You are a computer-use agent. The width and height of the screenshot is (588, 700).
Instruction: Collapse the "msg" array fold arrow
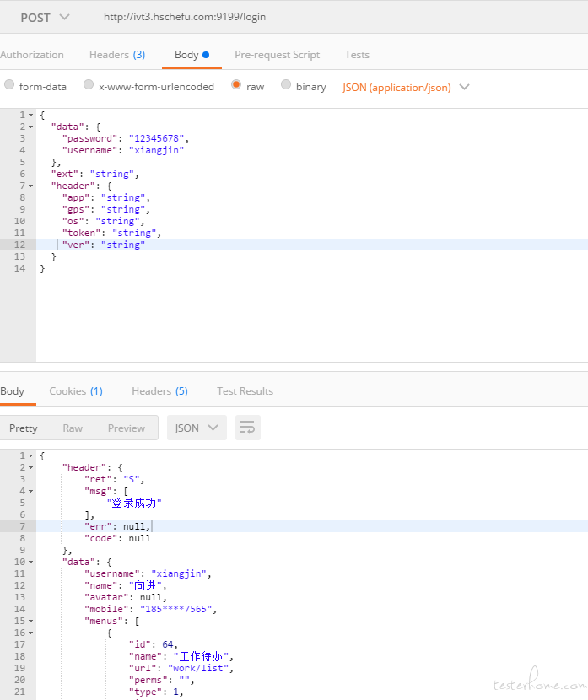point(31,491)
